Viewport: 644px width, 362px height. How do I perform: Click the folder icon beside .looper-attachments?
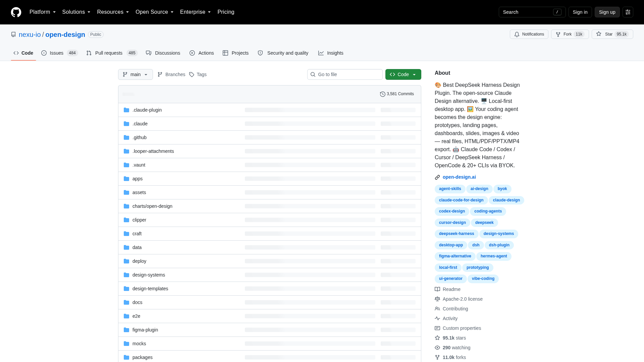pyautogui.click(x=126, y=151)
